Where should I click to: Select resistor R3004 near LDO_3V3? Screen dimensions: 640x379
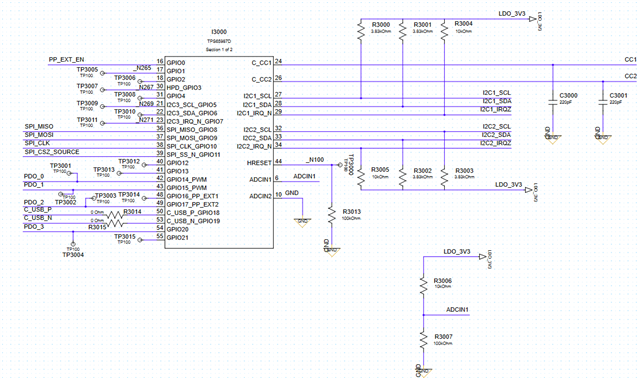(444, 31)
